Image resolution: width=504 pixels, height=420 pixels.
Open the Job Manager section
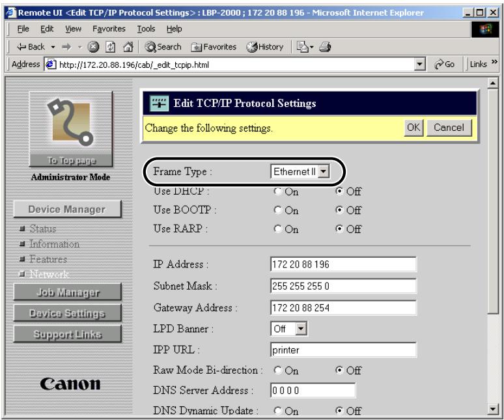(68, 292)
